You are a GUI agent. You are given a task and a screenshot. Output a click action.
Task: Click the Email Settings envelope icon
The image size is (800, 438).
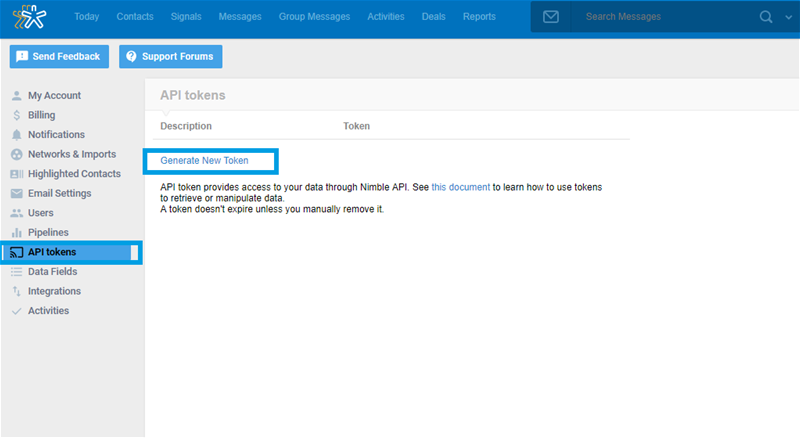tap(16, 193)
